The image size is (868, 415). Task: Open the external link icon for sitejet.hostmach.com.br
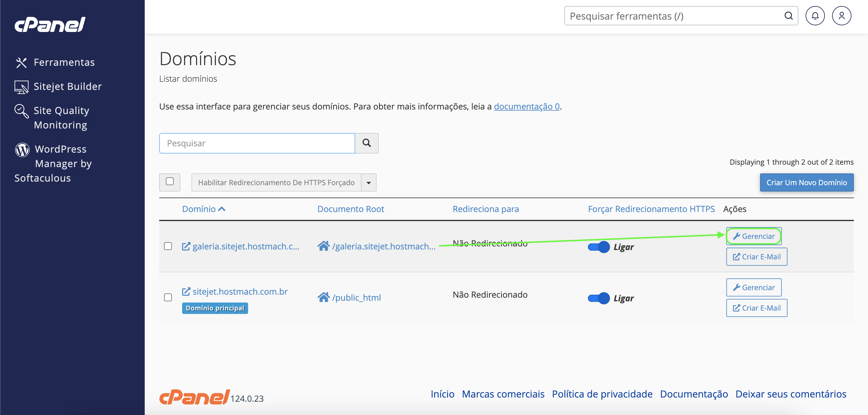click(x=186, y=292)
